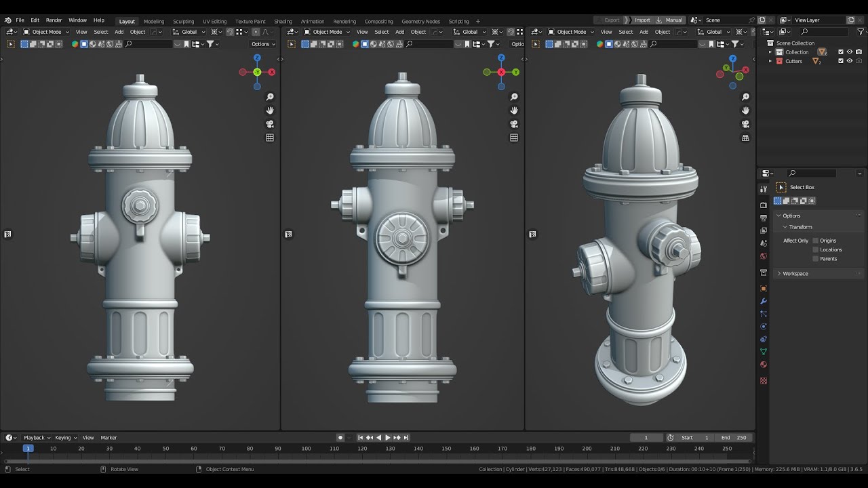This screenshot has width=868, height=488.
Task: Open the Scene properties tab
Action: click(764, 243)
